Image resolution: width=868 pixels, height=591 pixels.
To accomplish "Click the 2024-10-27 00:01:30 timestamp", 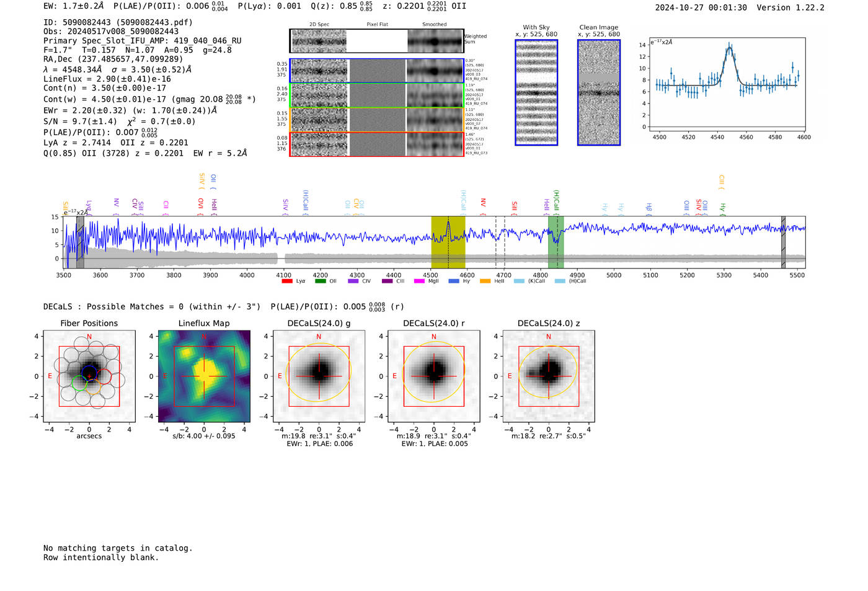I will click(x=701, y=7).
